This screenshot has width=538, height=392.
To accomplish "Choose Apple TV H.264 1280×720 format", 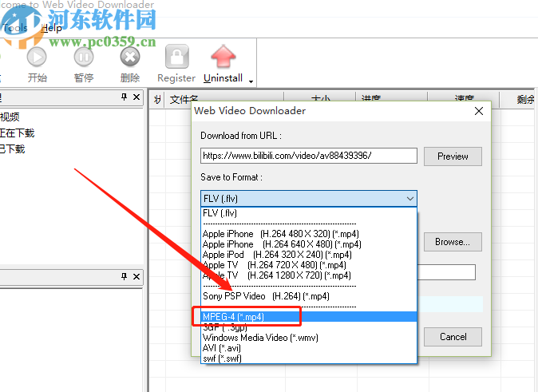I will click(309, 275).
